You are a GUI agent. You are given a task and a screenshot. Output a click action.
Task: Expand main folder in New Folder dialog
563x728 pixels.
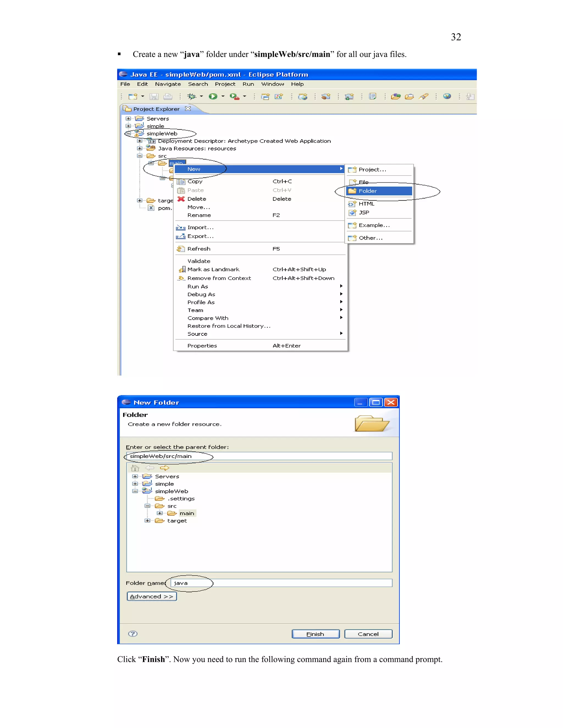click(x=159, y=513)
